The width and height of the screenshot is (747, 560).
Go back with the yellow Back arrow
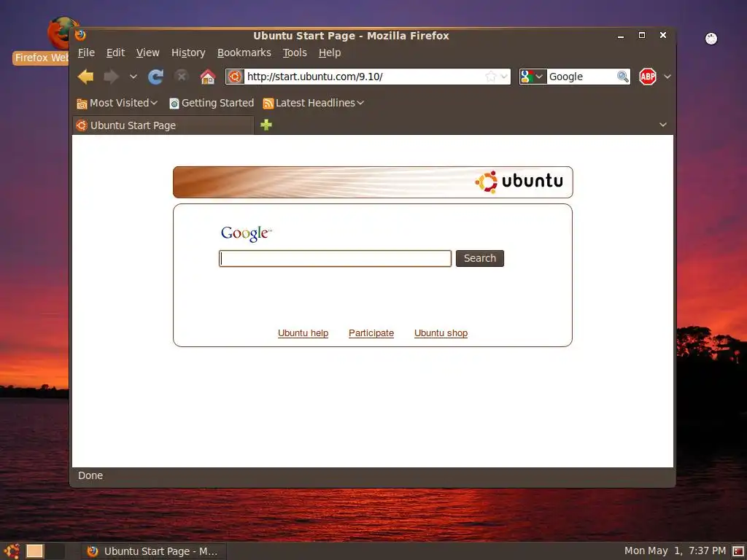point(86,77)
